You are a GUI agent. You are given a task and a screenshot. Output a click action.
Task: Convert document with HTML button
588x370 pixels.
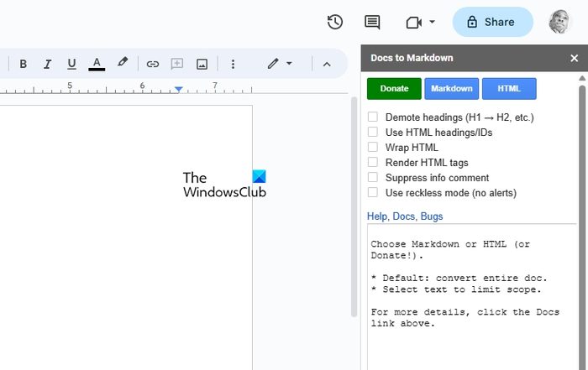(x=509, y=89)
